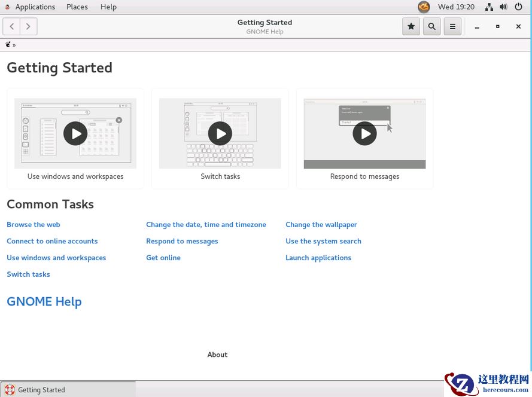532x397 pixels.
Task: Open the Applications menu
Action: [x=35, y=7]
